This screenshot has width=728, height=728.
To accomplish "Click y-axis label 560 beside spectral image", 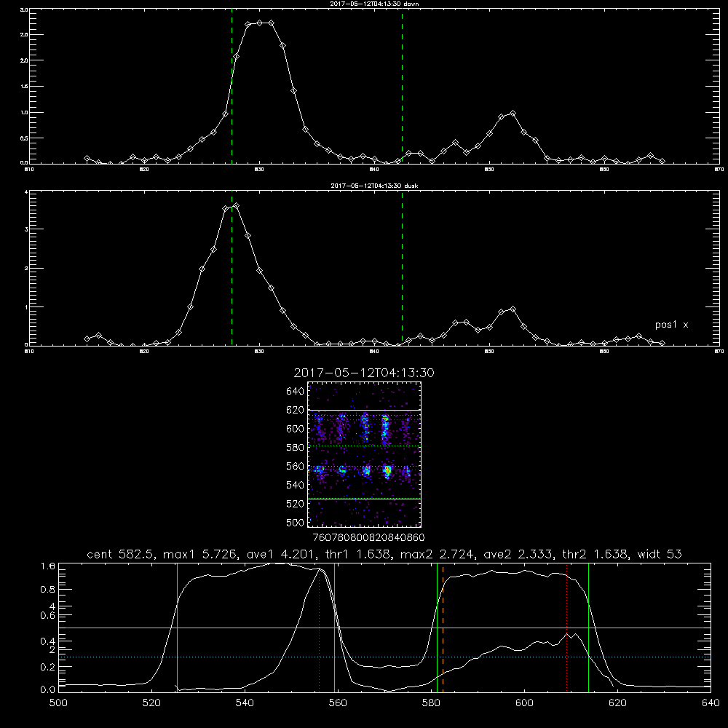I will pyautogui.click(x=296, y=466).
